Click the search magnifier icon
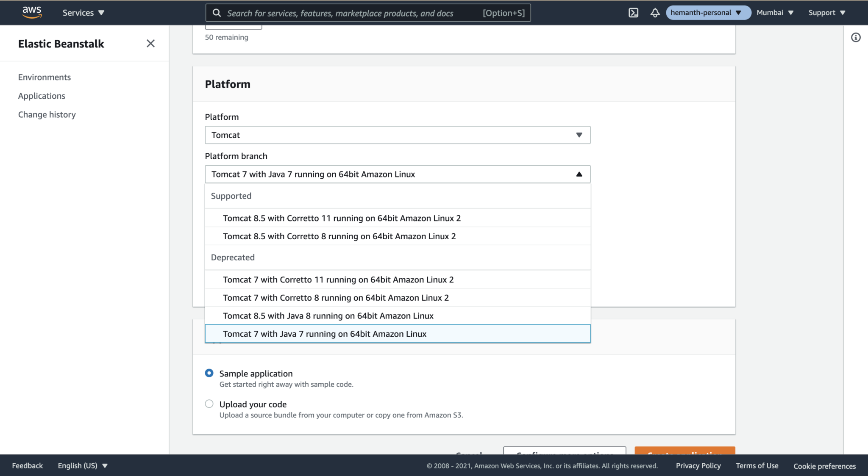Viewport: 868px width, 476px height. click(x=217, y=13)
